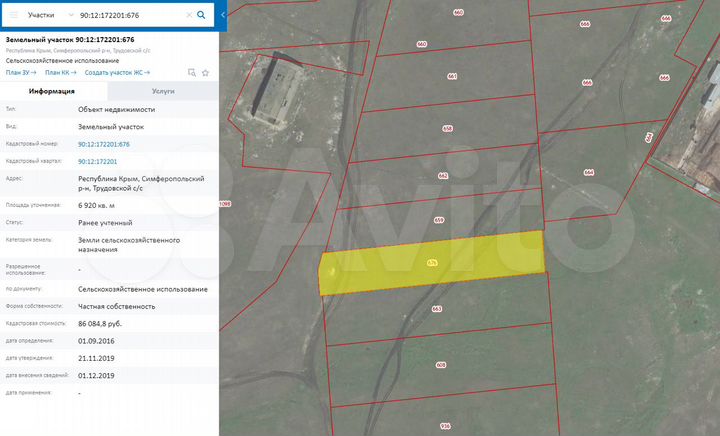The height and width of the screenshot is (436, 720).
Task: Select parcel 658 on the map
Action: tap(447, 130)
